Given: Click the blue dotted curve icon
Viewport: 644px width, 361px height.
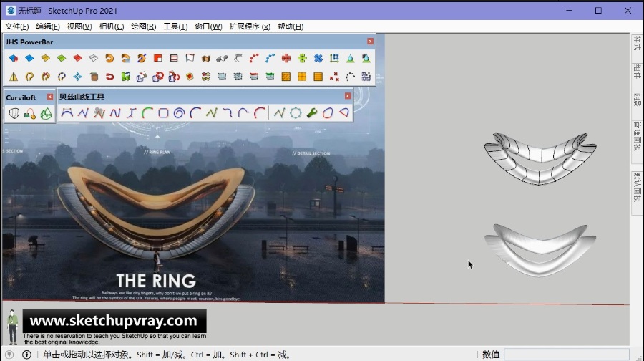Looking at the screenshot, I should click(x=270, y=59).
